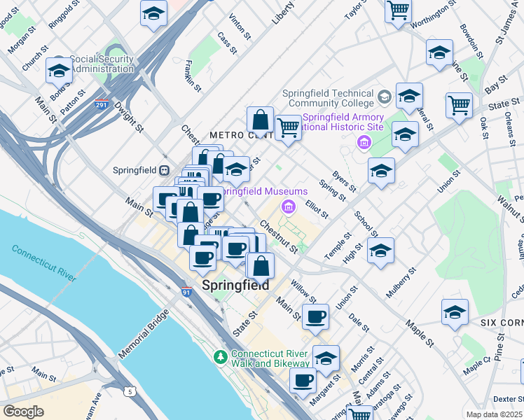The image size is (524, 420).
Task: Open the Social Security Administration label
Action: 102,64
